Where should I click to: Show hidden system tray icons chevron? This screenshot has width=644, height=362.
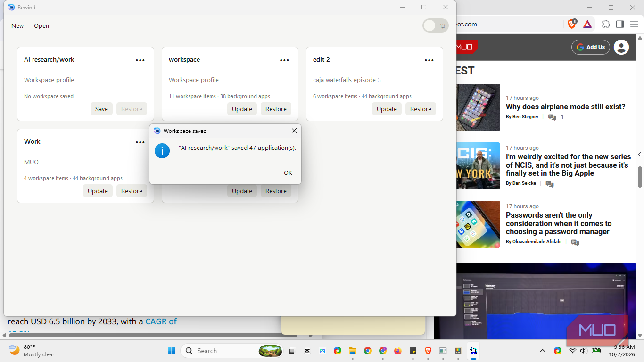(543, 351)
